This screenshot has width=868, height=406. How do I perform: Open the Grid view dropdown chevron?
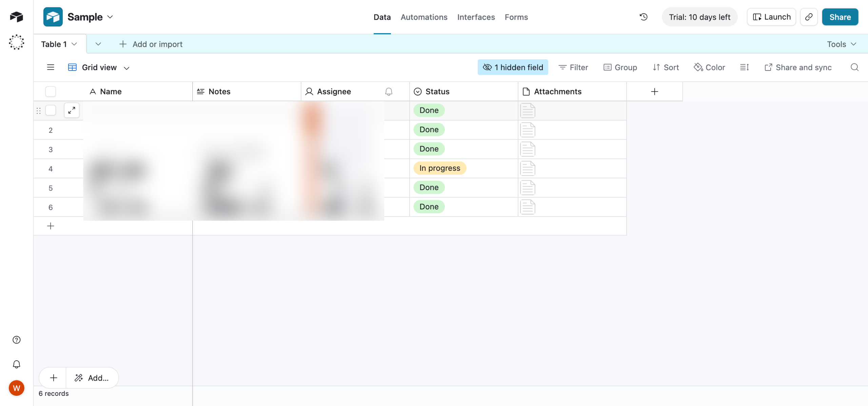(x=127, y=68)
